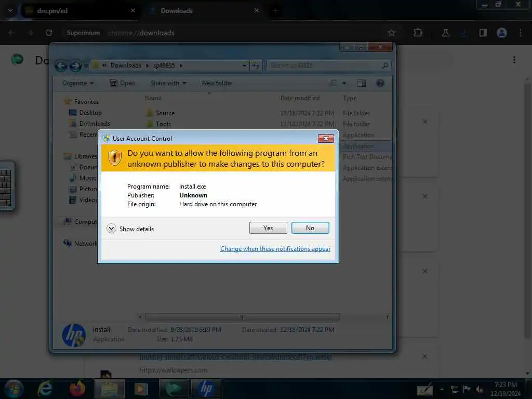
Task: Open the Downloads page more actions menu
Action: pos(514,60)
